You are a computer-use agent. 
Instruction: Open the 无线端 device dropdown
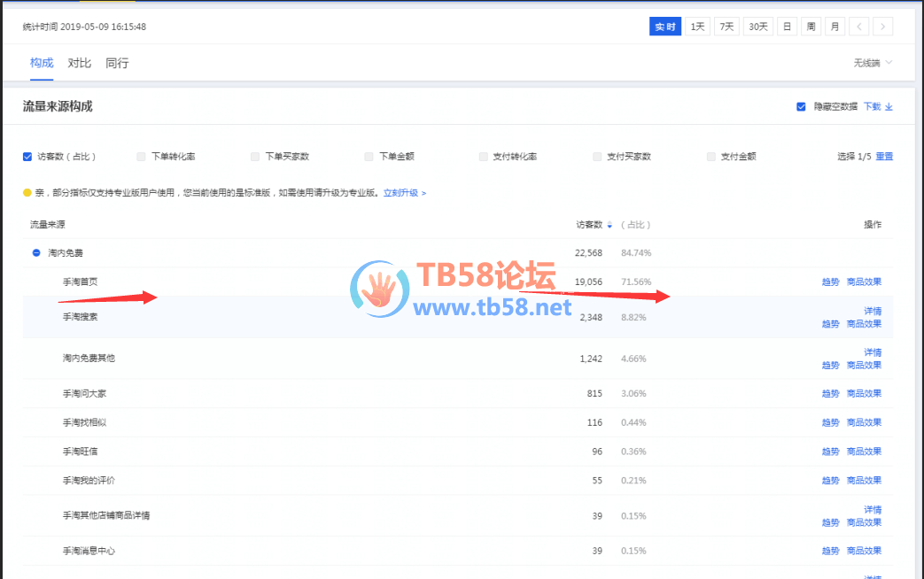pos(873,63)
